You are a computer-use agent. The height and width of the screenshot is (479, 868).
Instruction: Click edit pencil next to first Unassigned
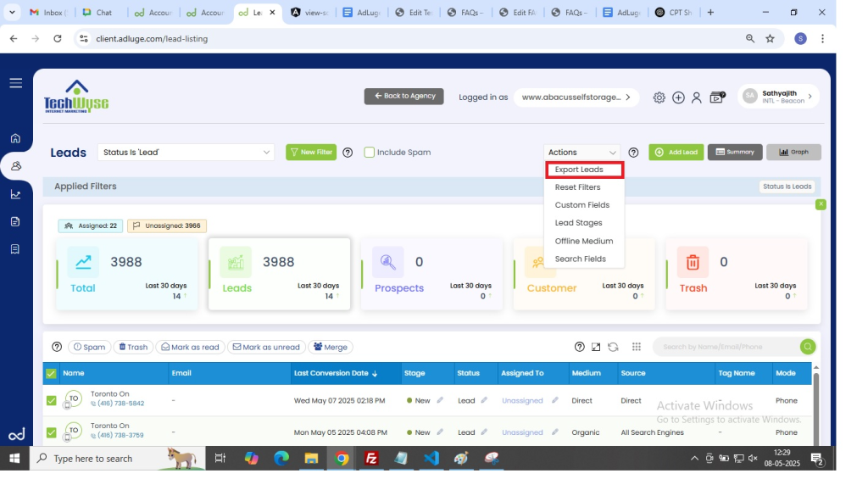(x=555, y=400)
